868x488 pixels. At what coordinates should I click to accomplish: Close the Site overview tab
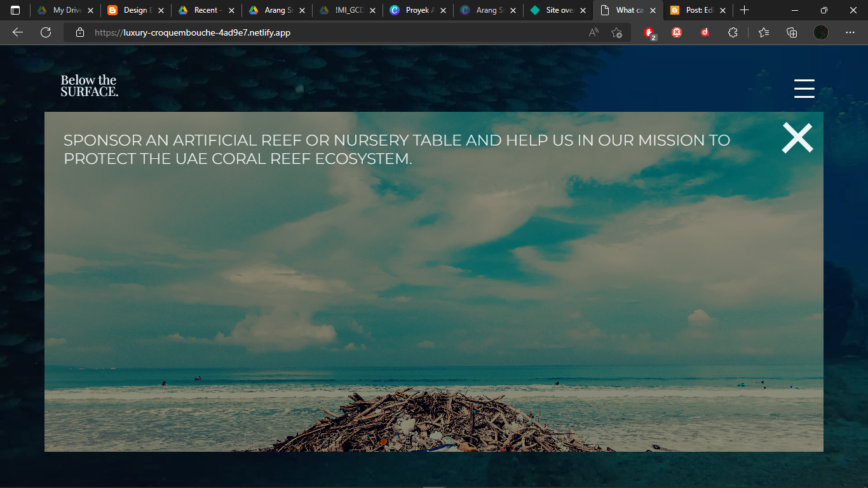583,10
